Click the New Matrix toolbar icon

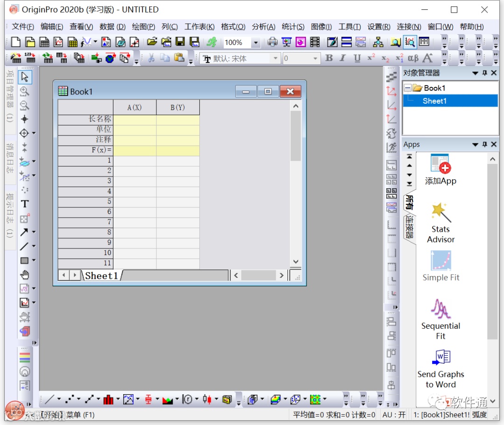(x=72, y=42)
